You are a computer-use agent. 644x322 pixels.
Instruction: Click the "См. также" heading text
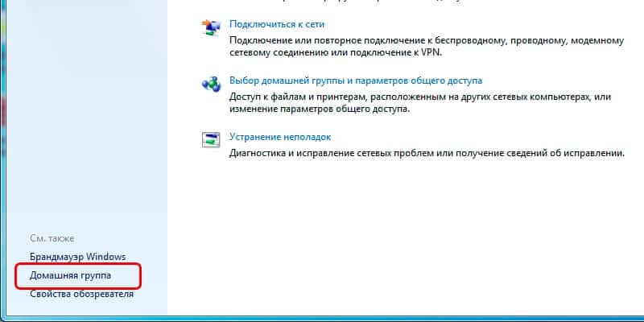click(x=52, y=238)
